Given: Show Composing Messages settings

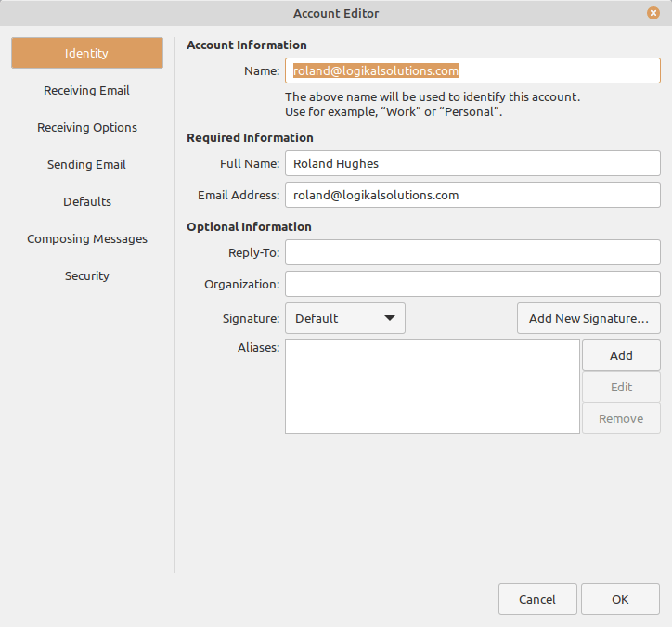Looking at the screenshot, I should (86, 238).
